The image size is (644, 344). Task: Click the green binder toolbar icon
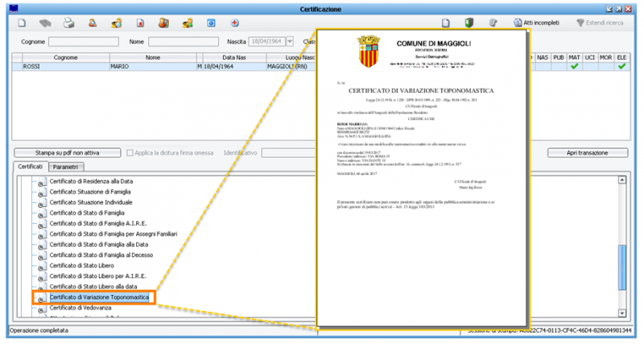469,23
